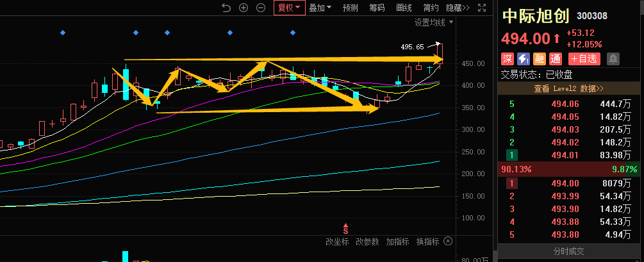
Task: Click the undo arrow icon in chart toolbar
Action: pyautogui.click(x=226, y=8)
